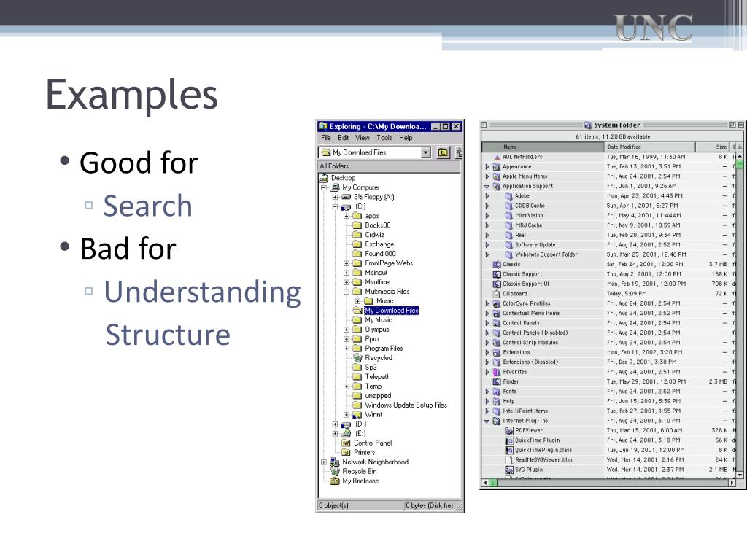Click the System Folder window close box
747x560 pixels.
click(x=484, y=125)
